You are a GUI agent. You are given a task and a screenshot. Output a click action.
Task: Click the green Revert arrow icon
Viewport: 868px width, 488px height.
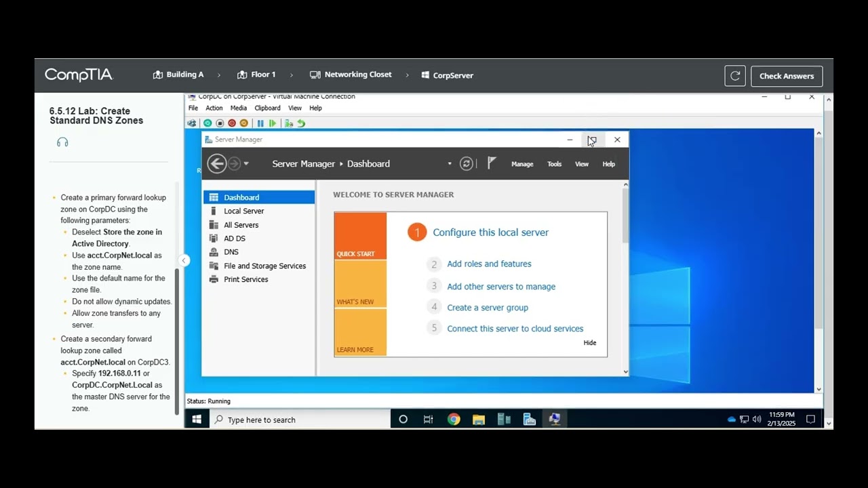point(301,123)
